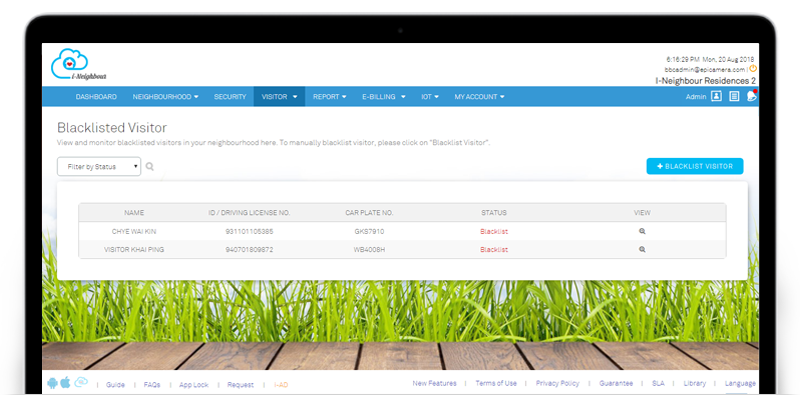This screenshot has height=395, width=800.
Task: Click the I-Neighbour Residences 2 title
Action: [706, 81]
